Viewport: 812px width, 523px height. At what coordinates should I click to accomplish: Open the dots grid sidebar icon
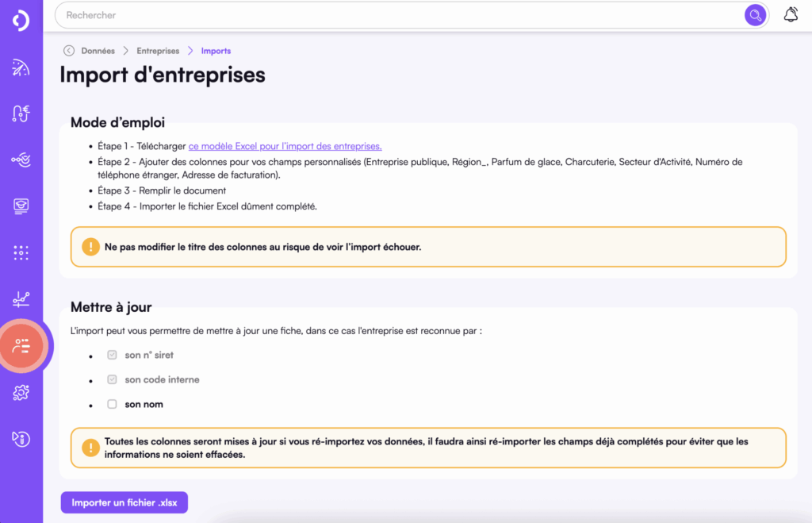(21, 253)
